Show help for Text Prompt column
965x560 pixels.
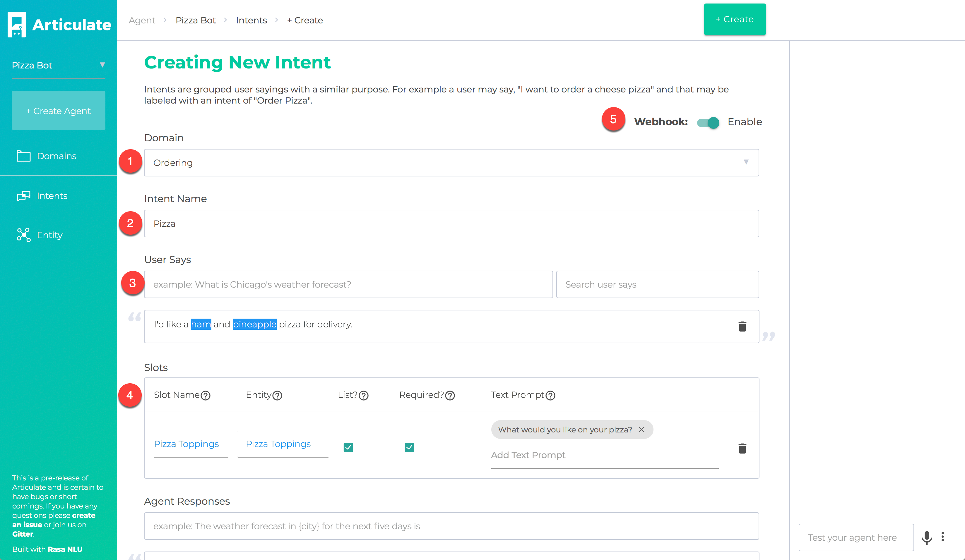[550, 395]
